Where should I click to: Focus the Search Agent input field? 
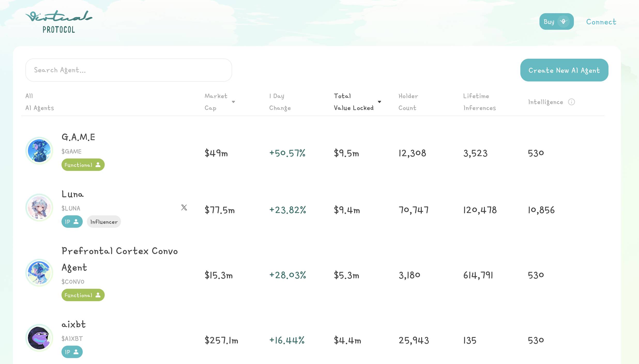pyautogui.click(x=128, y=70)
